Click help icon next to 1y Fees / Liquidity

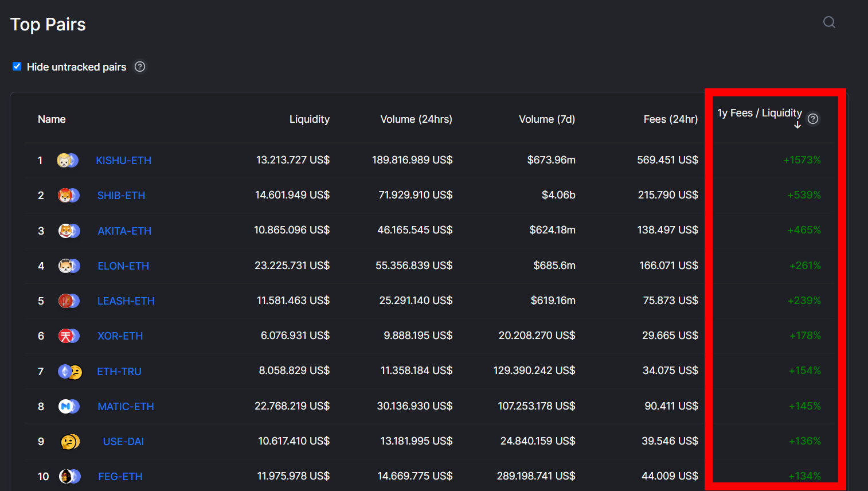(813, 119)
